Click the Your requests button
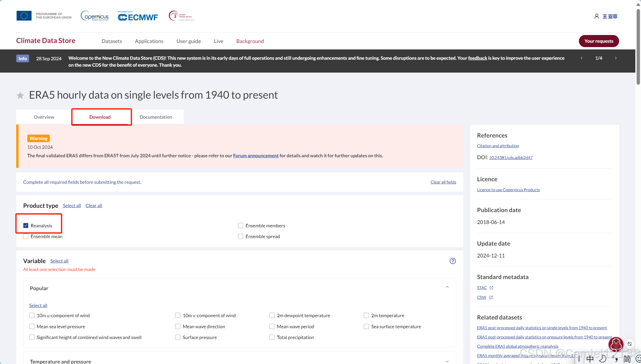The height and width of the screenshot is (364, 641). click(598, 41)
